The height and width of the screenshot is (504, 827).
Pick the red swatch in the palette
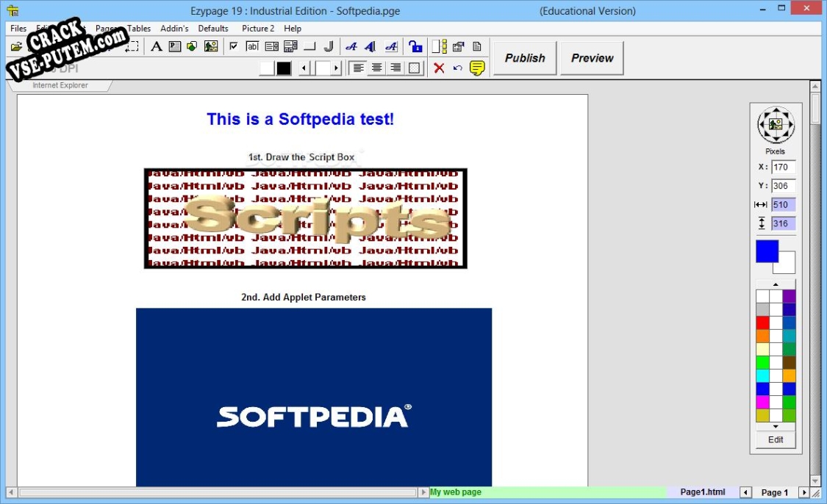coord(762,323)
